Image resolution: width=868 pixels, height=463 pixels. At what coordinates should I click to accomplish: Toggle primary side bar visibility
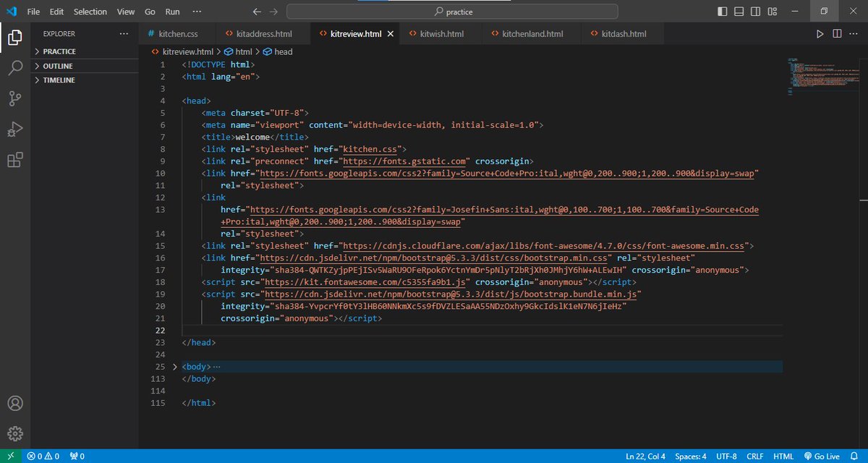722,12
